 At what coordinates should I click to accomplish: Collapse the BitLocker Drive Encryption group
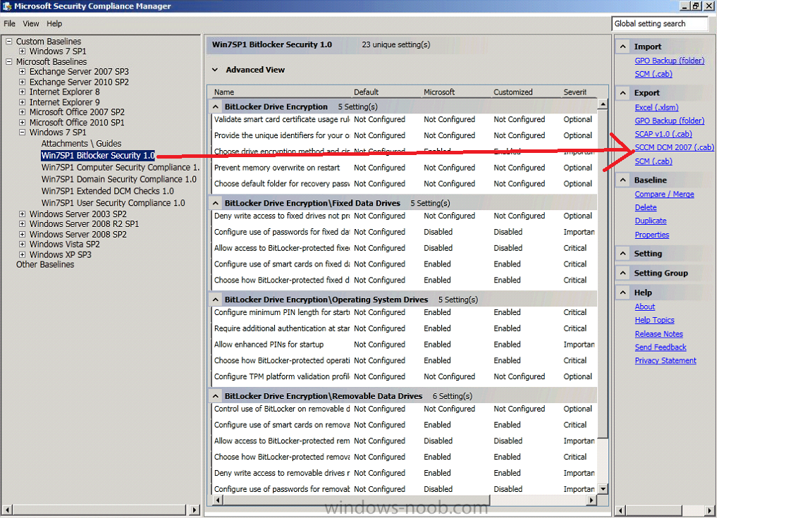pyautogui.click(x=216, y=106)
